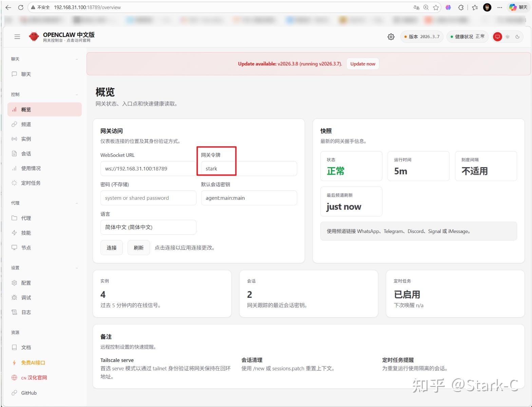Collapse the 聊天 sidebar section
This screenshot has width=532, height=407.
77,59
